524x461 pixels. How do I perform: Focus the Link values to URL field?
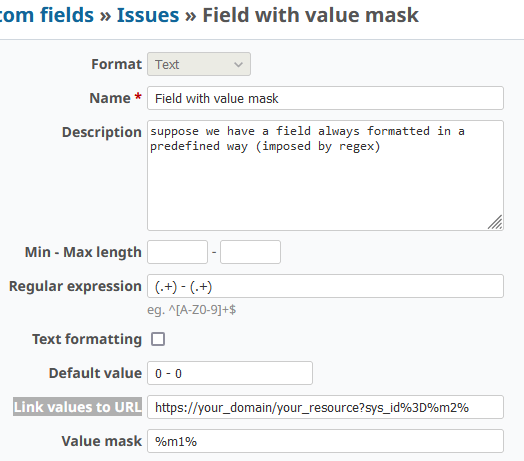325,407
